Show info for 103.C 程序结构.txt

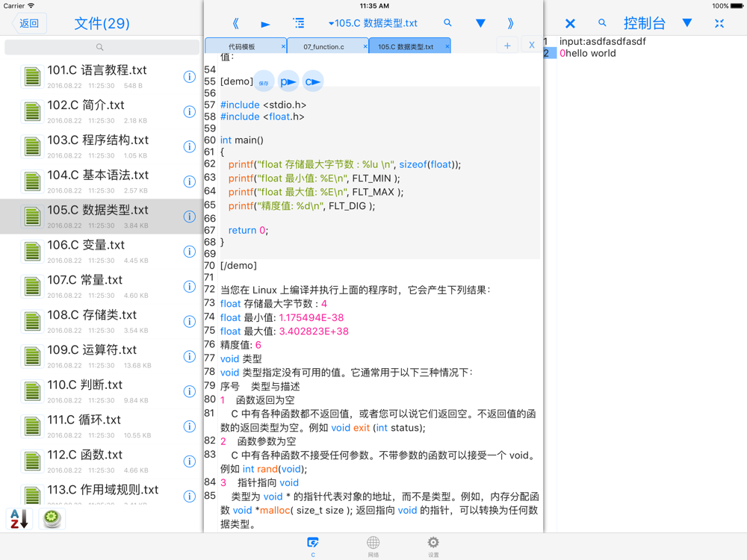pyautogui.click(x=190, y=146)
